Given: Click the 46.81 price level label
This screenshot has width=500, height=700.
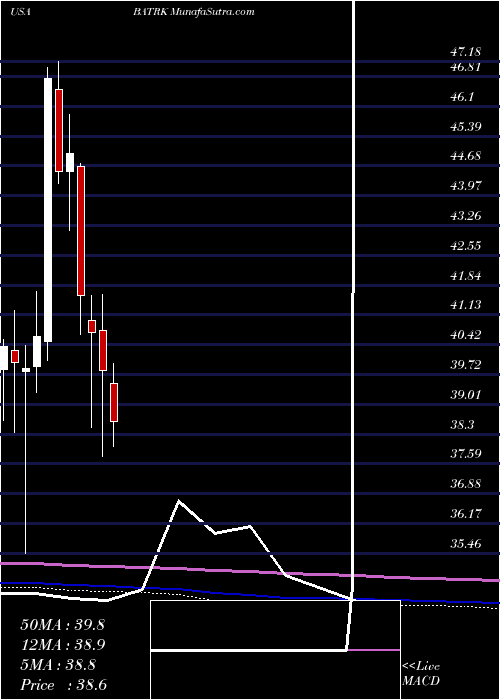Looking at the screenshot, I should tap(465, 67).
